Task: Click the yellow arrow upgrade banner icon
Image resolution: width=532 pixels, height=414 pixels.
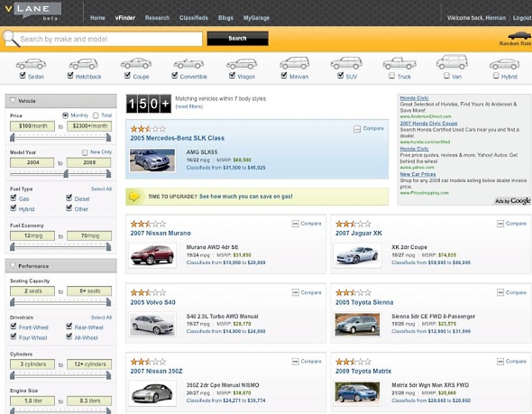Action: pos(134,196)
